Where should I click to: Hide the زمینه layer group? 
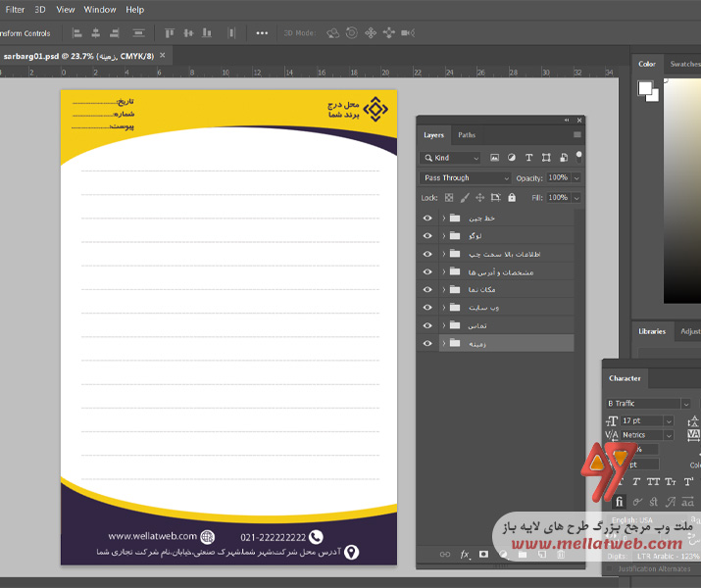[x=427, y=343]
